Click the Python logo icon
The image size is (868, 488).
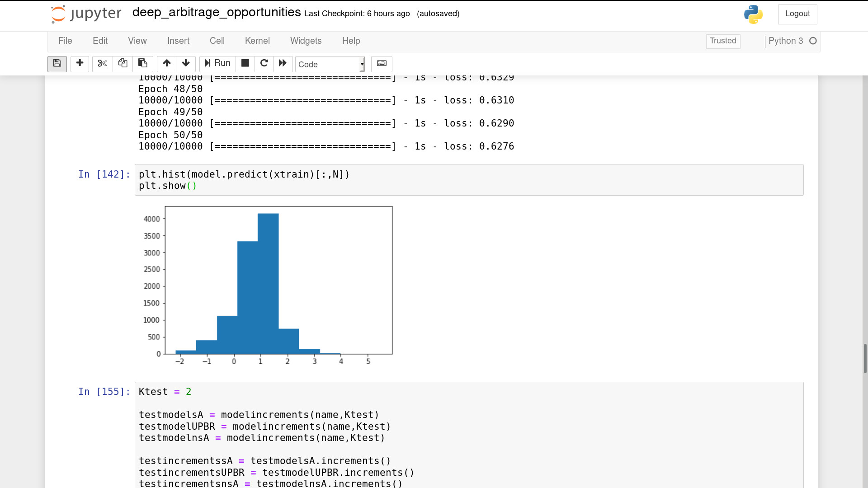pyautogui.click(x=754, y=14)
